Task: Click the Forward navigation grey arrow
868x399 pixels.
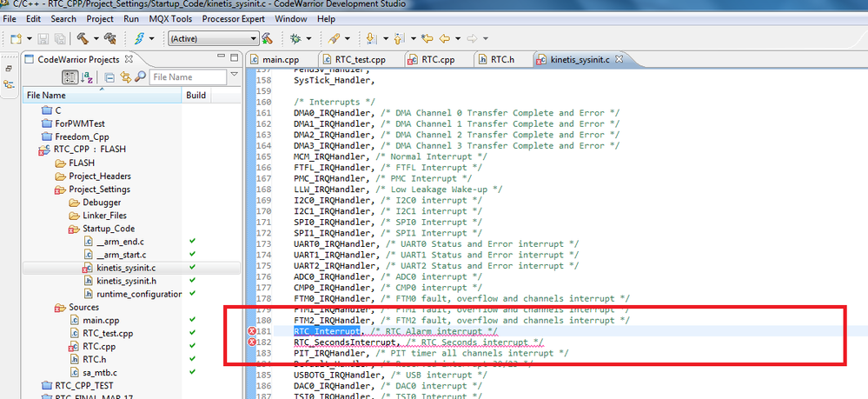Action: click(472, 39)
